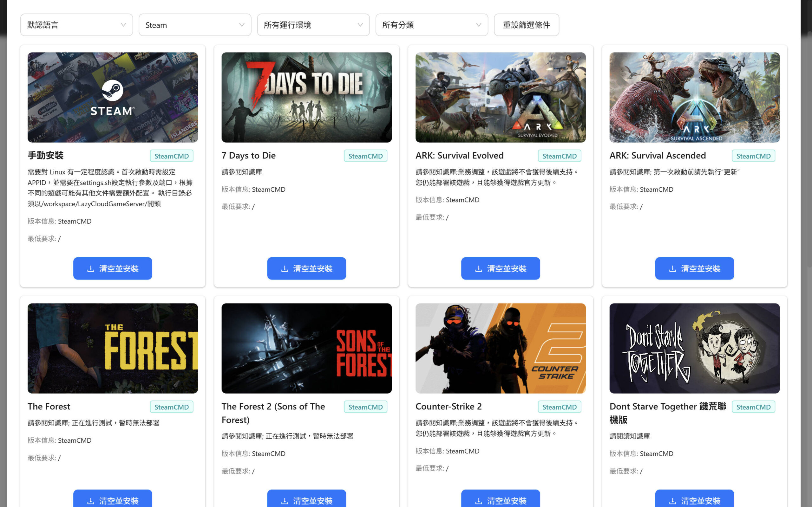Click the 7 Days to Die cover image
This screenshot has width=812, height=507.
point(306,97)
